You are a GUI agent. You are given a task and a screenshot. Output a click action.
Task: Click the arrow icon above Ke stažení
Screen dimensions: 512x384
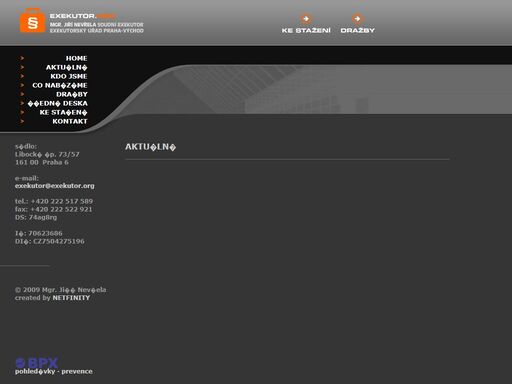306,19
